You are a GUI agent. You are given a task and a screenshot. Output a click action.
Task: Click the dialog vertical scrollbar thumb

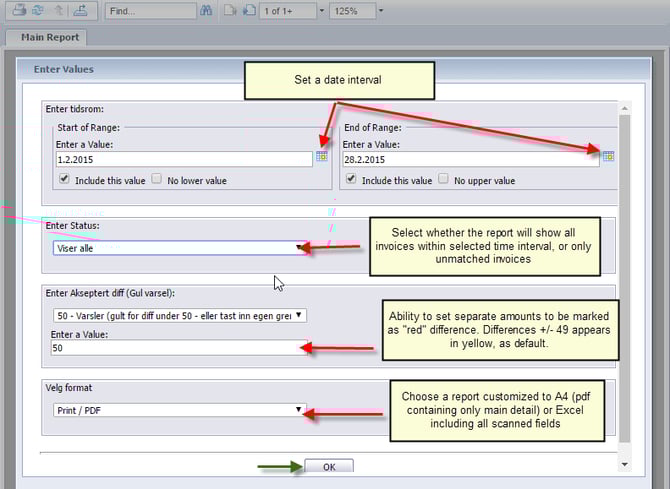pos(625,279)
